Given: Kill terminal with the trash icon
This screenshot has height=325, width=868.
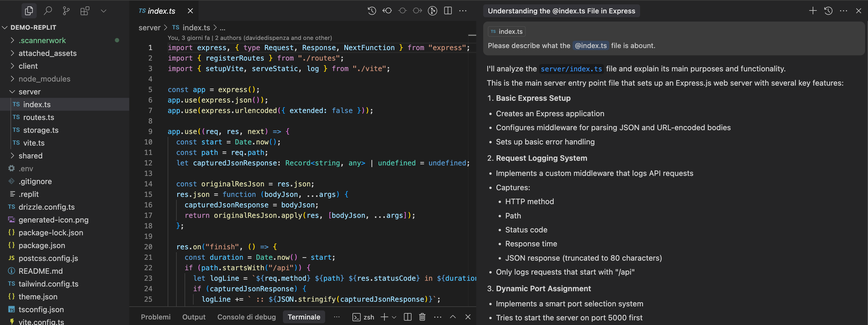Looking at the screenshot, I should pyautogui.click(x=422, y=317).
